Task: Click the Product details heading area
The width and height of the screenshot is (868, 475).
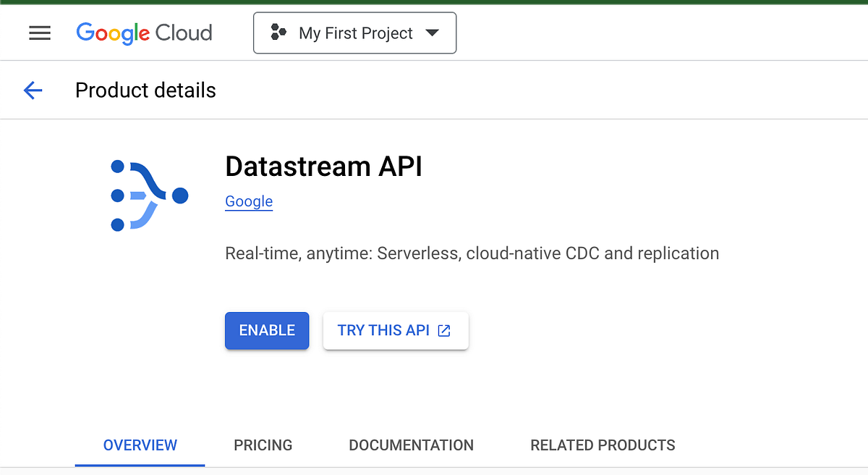Action: (145, 90)
